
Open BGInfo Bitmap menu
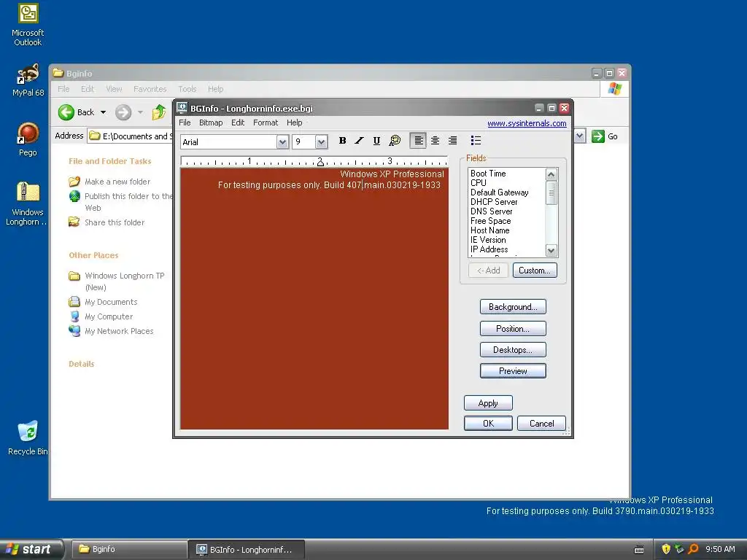tap(211, 122)
